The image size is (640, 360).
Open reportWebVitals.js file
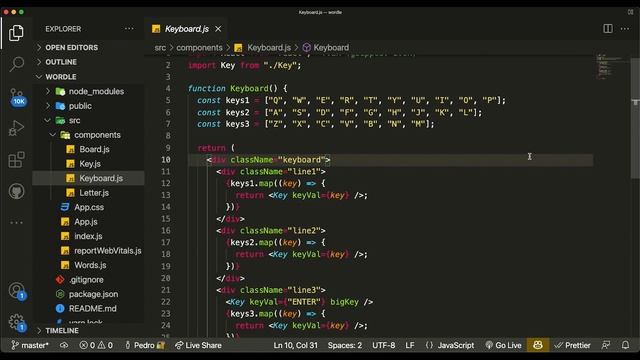(88, 251)
